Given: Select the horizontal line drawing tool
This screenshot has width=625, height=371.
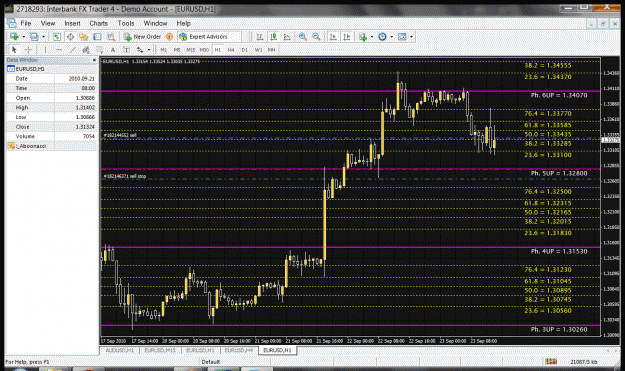Looking at the screenshot, I should coord(59,50).
